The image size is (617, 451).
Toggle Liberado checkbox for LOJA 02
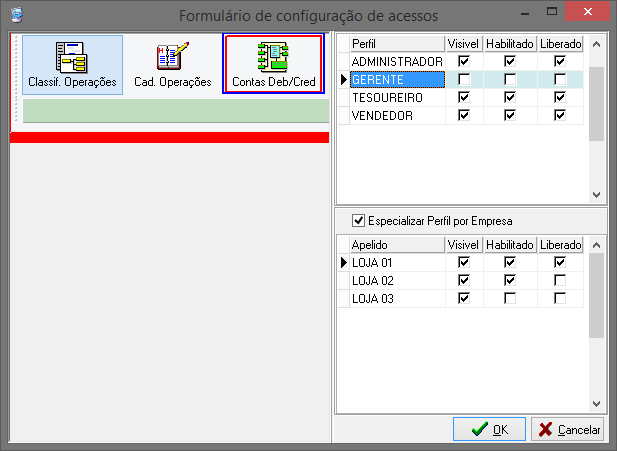tap(559, 280)
